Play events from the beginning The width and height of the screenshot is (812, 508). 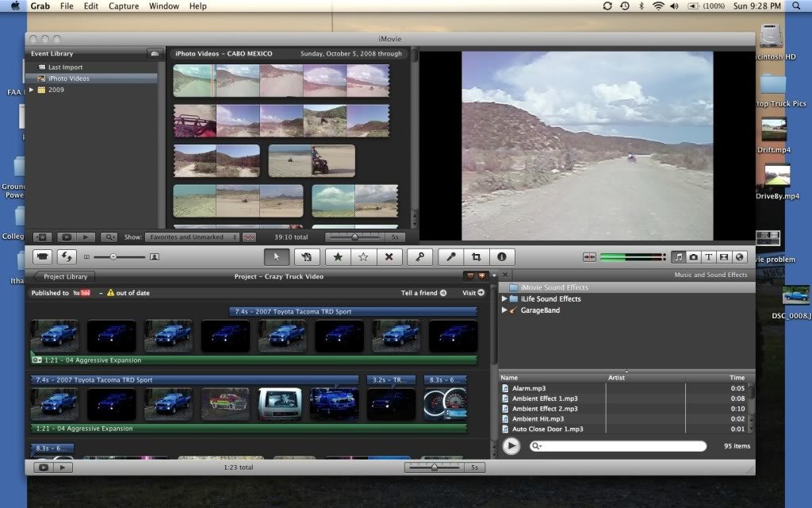tap(86, 237)
